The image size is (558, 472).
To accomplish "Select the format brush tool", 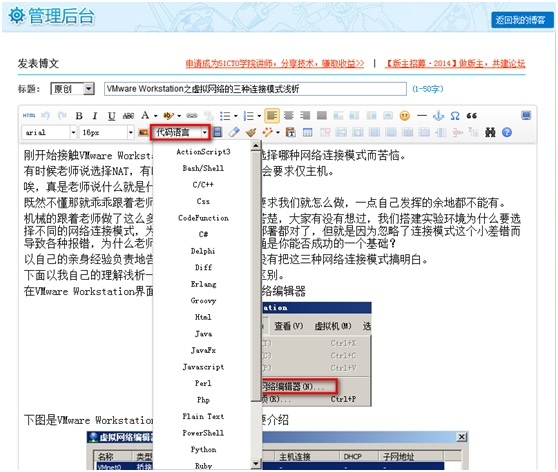I will [x=251, y=132].
